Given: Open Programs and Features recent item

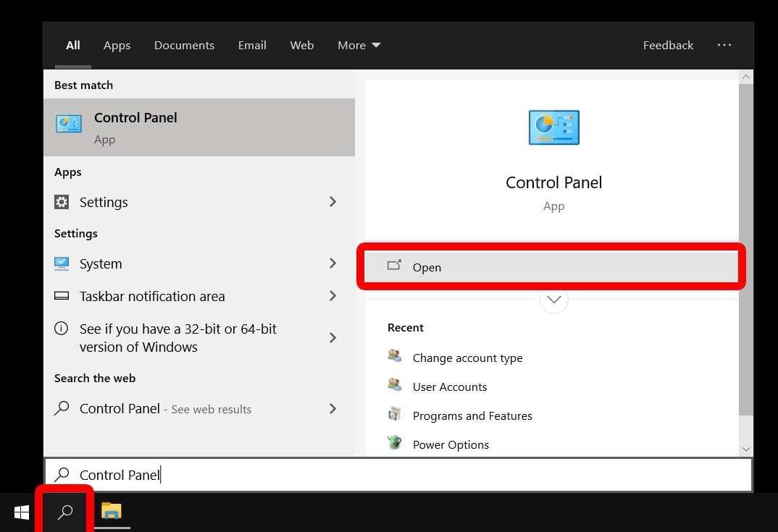Looking at the screenshot, I should pos(472,415).
